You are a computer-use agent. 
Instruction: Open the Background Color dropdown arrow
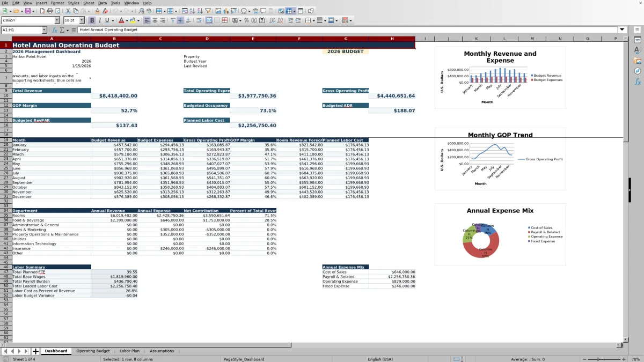pos(138,20)
